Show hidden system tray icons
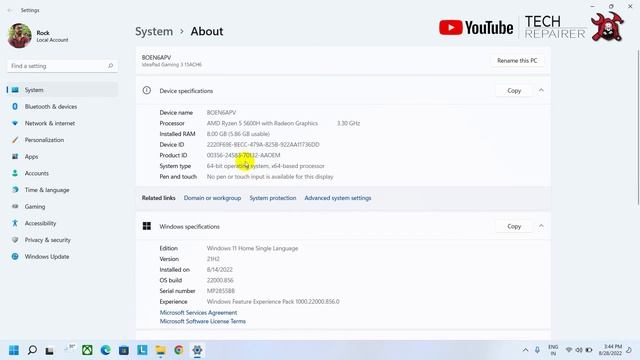 (525, 350)
